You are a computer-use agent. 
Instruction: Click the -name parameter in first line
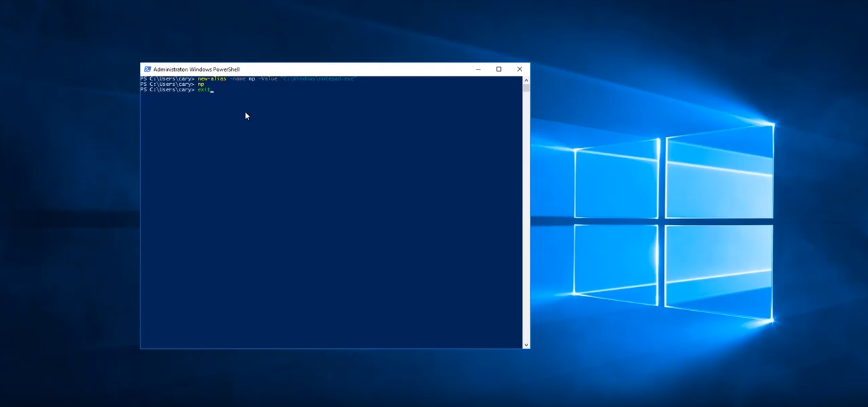click(237, 79)
